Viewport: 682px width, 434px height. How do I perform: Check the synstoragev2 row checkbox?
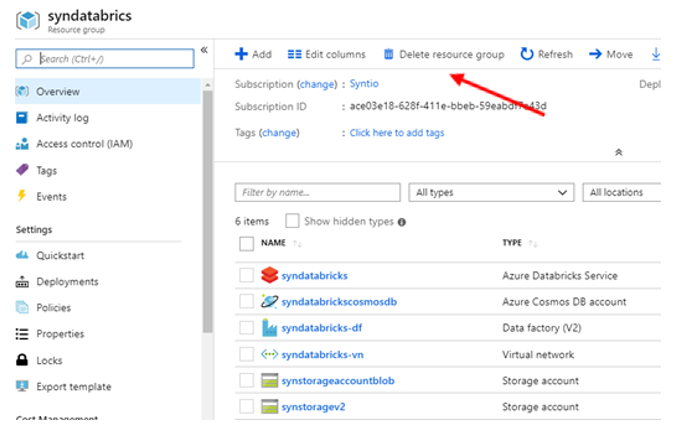(247, 407)
